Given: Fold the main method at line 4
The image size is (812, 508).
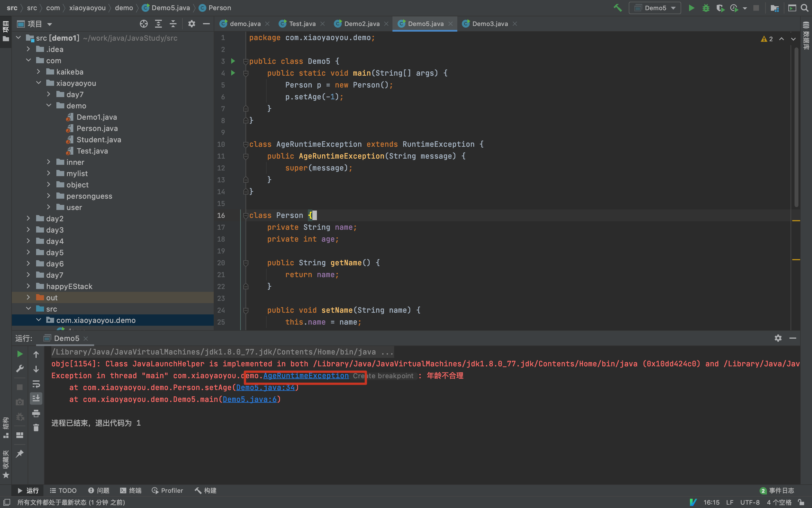Looking at the screenshot, I should 246,73.
